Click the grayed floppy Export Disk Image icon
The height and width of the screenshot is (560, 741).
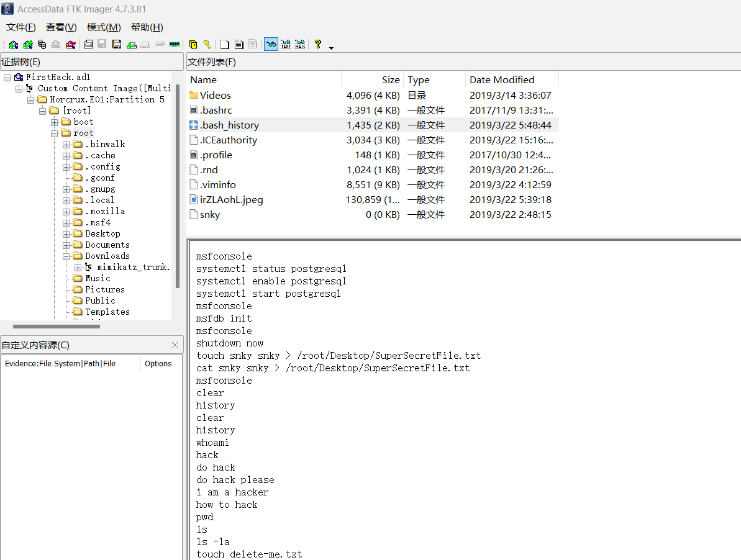coord(102,44)
